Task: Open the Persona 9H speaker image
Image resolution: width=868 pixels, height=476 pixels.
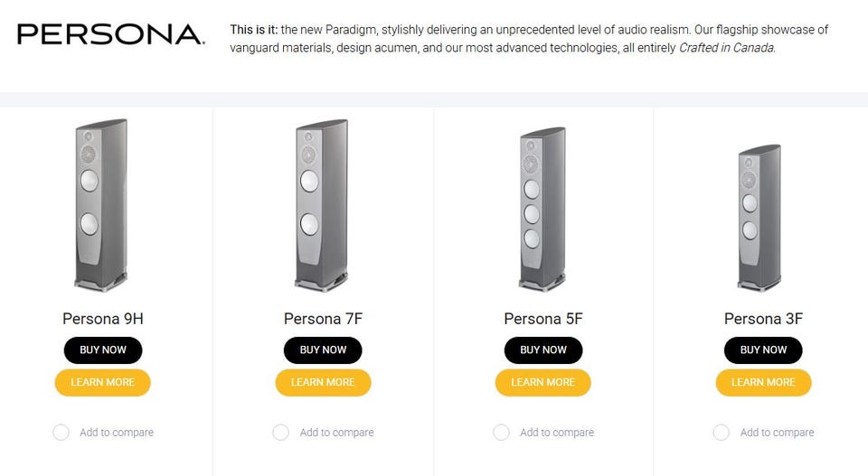Action: click(x=102, y=208)
